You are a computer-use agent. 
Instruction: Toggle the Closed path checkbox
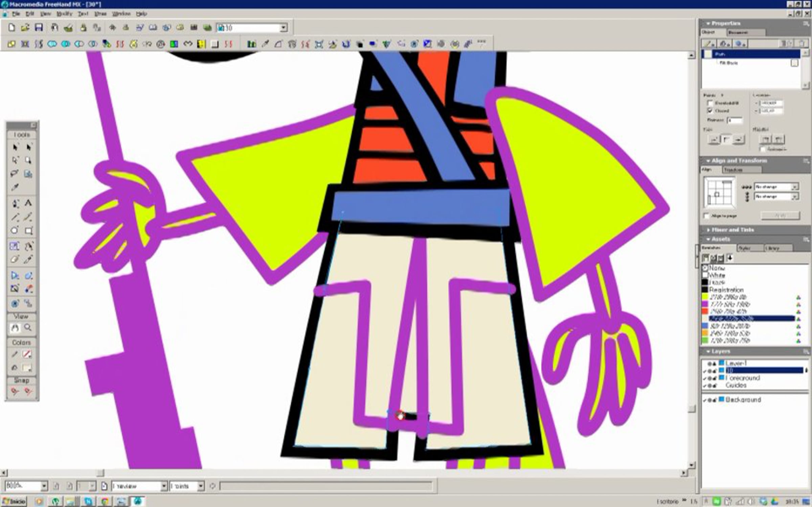click(710, 111)
